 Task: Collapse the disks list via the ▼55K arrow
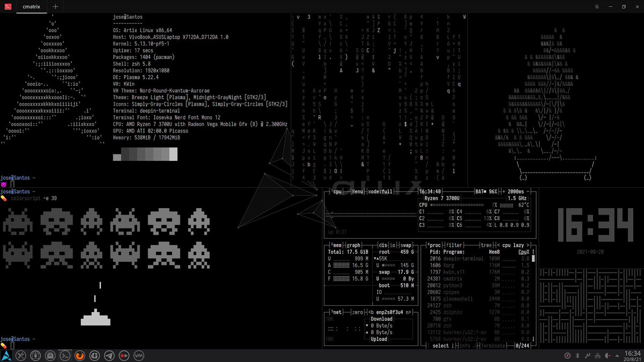[375, 258]
